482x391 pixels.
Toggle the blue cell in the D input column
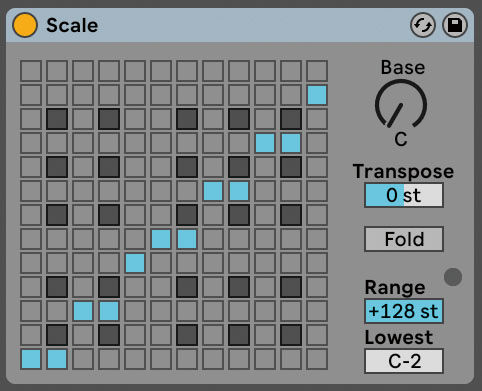83,311
